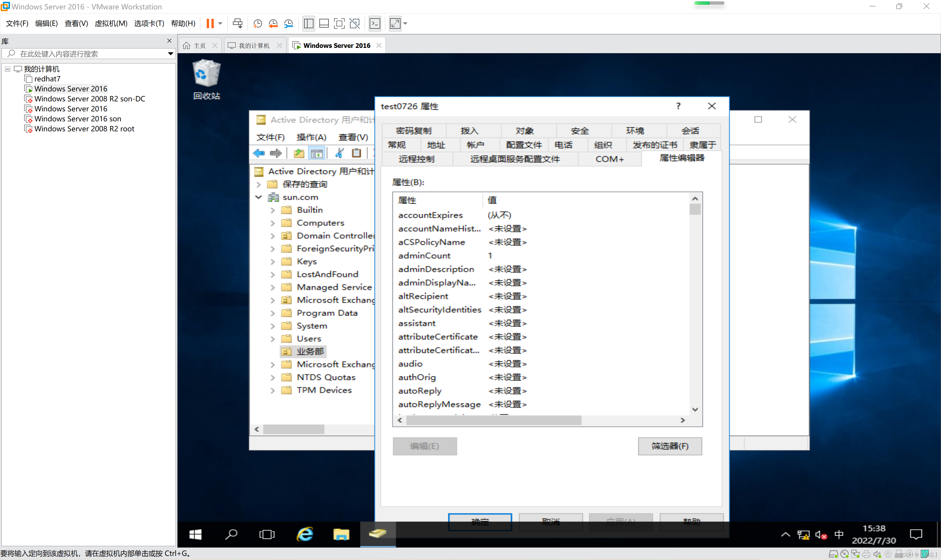Click the 筛选器(F) button
This screenshot has height=560, width=941.
click(x=670, y=446)
